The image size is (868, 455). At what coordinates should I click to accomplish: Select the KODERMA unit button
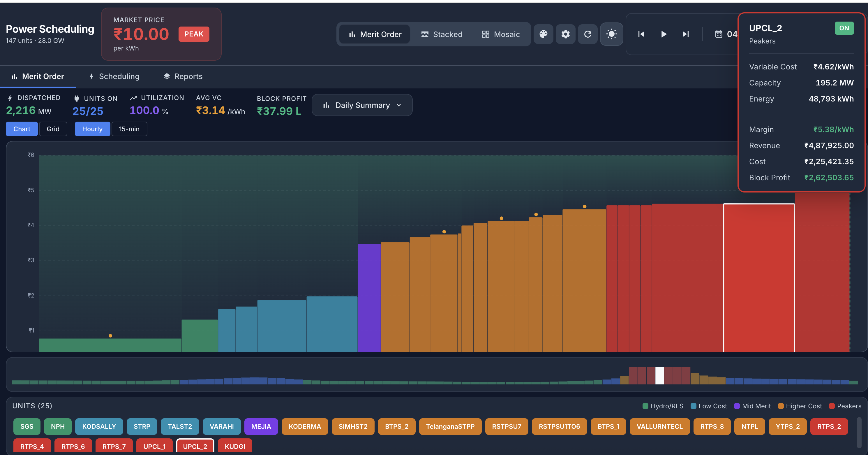pyautogui.click(x=305, y=426)
